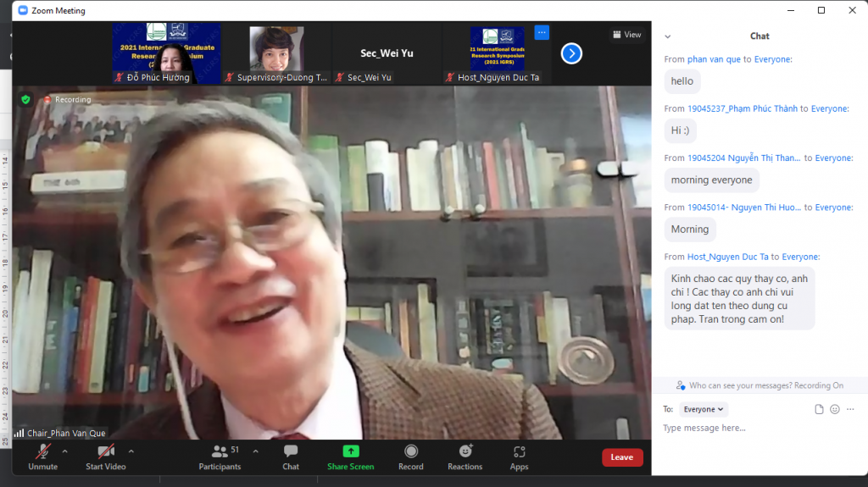Unmute the microphone
Image resolution: width=868 pixels, height=487 pixels.
[42, 456]
